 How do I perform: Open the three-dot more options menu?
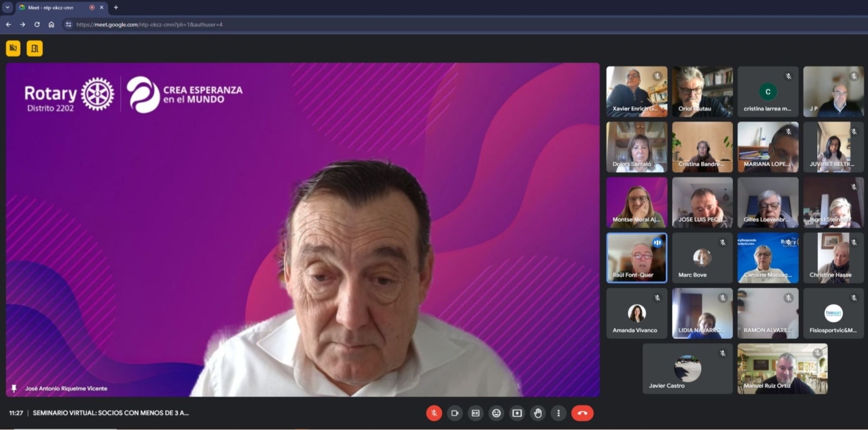coord(559,413)
